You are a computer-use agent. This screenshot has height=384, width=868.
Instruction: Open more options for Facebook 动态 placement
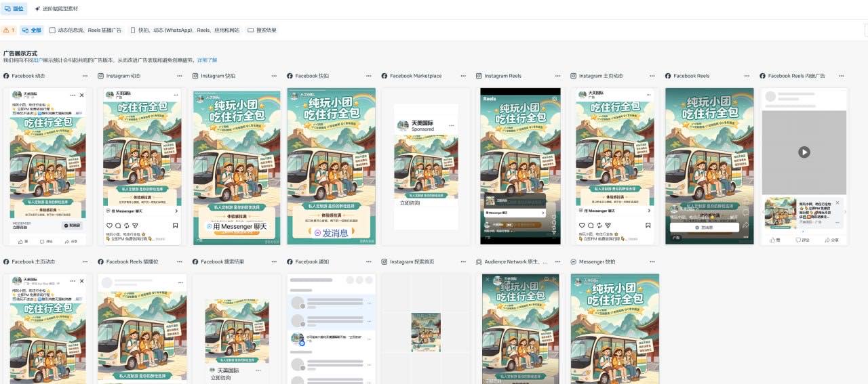84,76
